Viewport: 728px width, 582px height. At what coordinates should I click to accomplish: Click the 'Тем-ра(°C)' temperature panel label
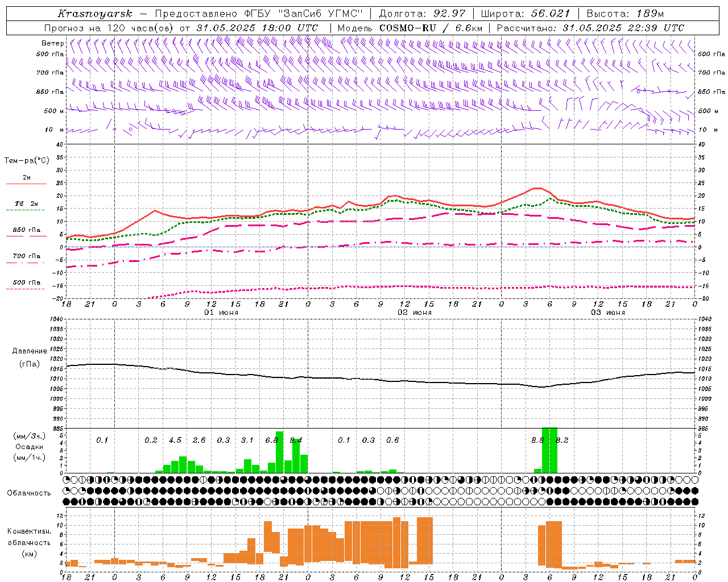coord(27,161)
